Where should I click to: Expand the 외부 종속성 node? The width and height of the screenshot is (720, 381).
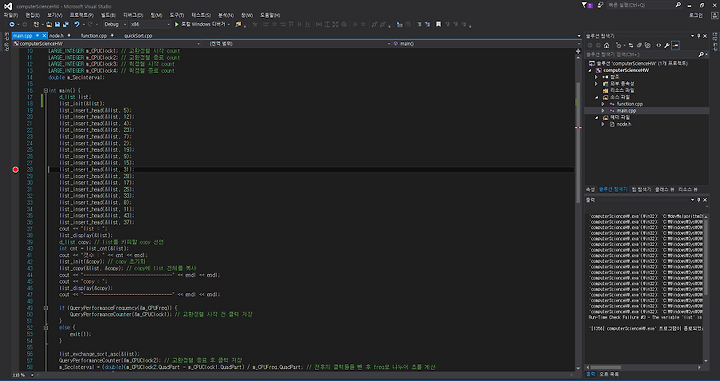click(596, 84)
